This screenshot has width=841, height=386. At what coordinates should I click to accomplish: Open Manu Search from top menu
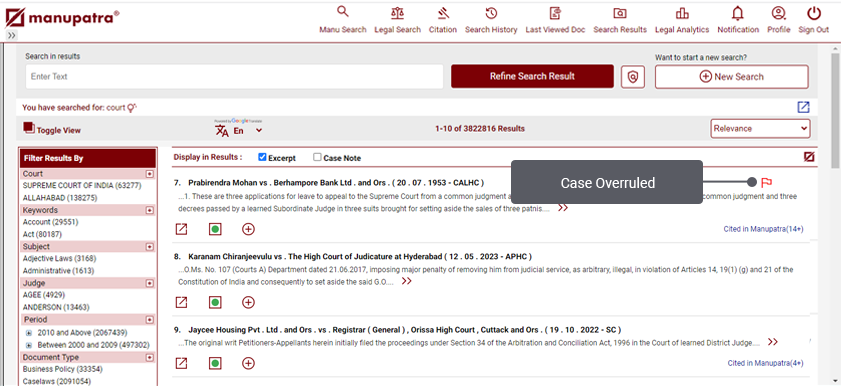(x=343, y=20)
